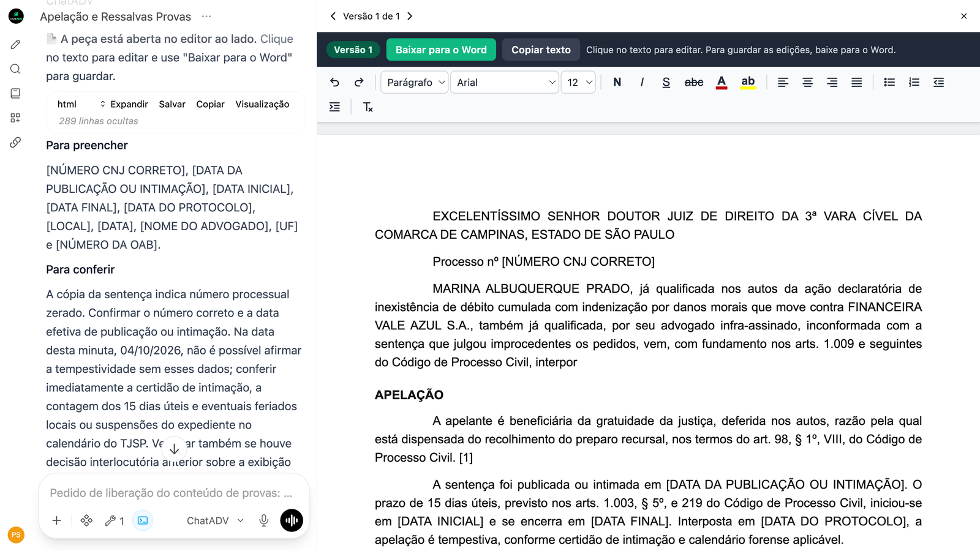Click Copiar in the html block
Screen dimensions: 980x551
[x=210, y=104]
